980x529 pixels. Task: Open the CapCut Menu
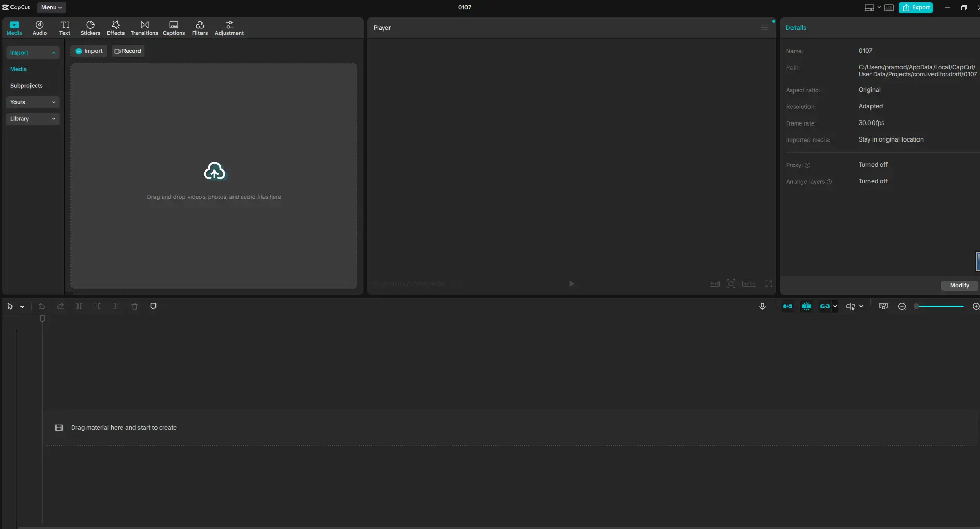[x=51, y=7]
